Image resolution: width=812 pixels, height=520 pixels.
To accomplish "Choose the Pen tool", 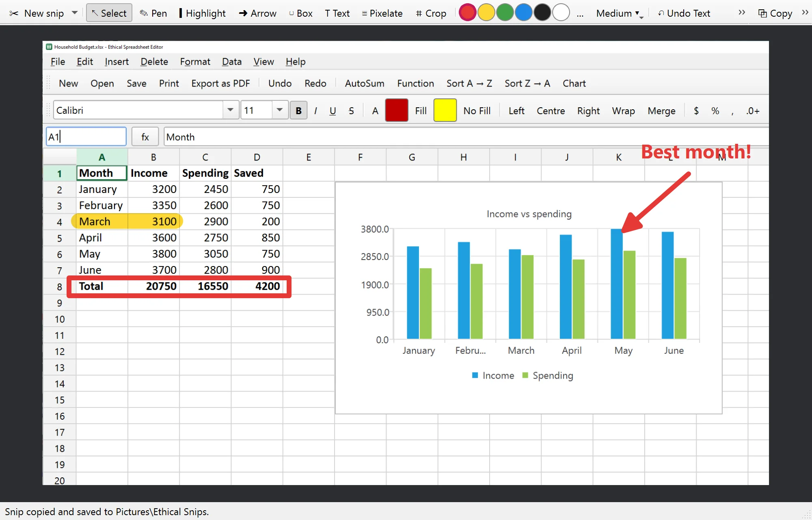I will pyautogui.click(x=153, y=13).
